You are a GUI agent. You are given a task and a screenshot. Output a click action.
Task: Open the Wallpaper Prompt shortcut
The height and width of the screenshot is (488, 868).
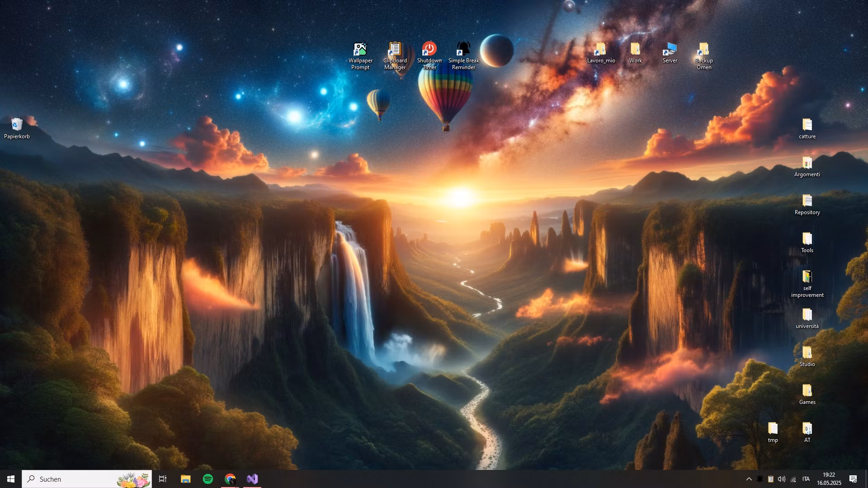pos(360,49)
